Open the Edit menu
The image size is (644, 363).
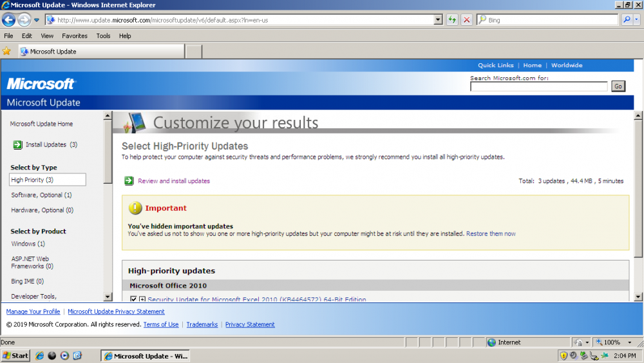tap(26, 35)
